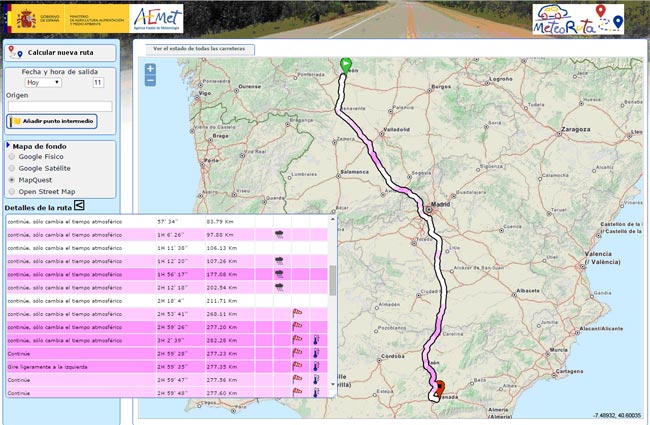Viewport: 650px width, 425px height.
Task: Open the AEMet agency logo
Action: tap(157, 19)
